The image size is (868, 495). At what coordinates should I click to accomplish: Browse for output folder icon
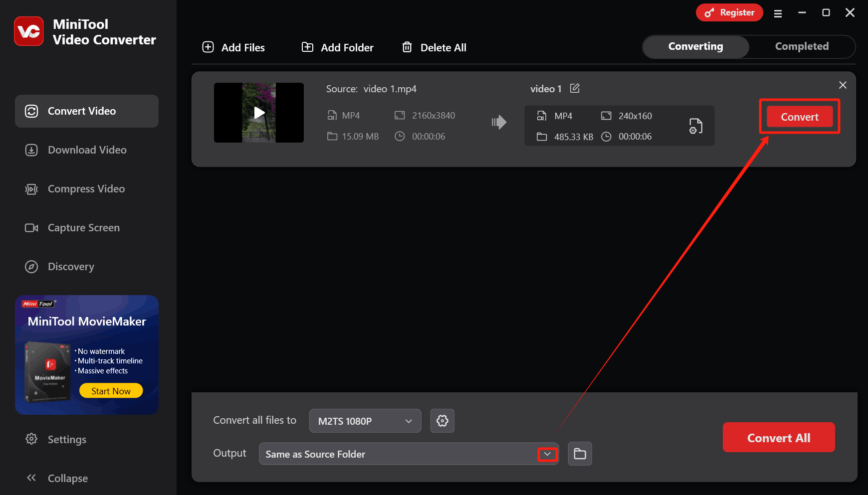pos(580,454)
